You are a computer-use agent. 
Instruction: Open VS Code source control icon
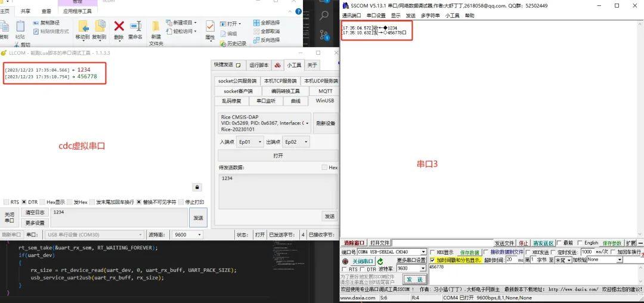(x=324, y=35)
